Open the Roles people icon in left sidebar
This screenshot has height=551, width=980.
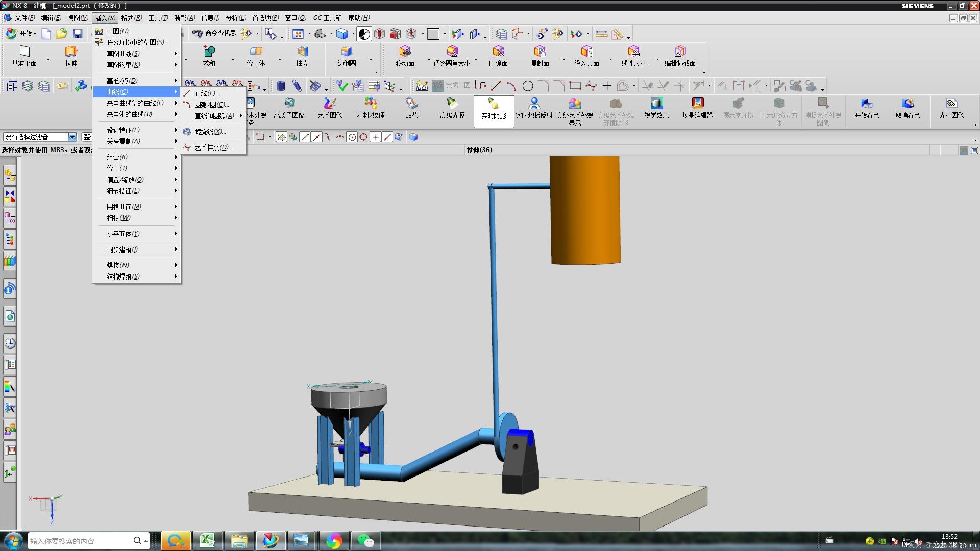coord(10,429)
